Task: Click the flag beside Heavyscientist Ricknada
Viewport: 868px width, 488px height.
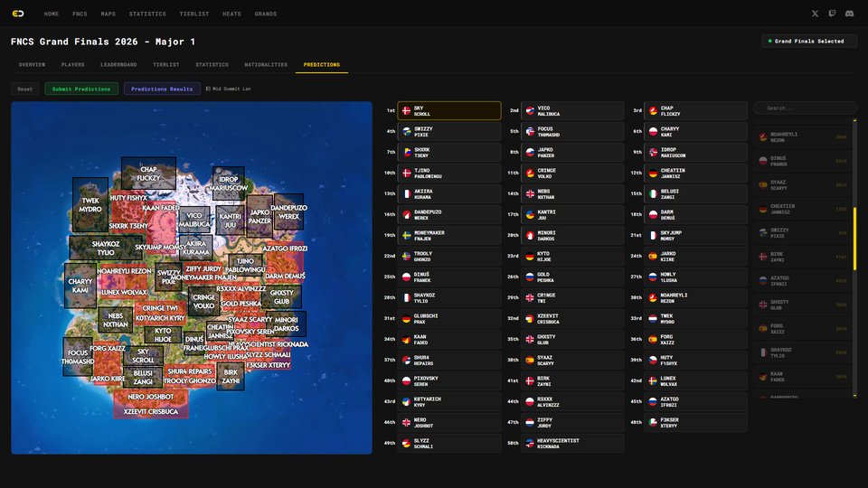Action: click(530, 443)
